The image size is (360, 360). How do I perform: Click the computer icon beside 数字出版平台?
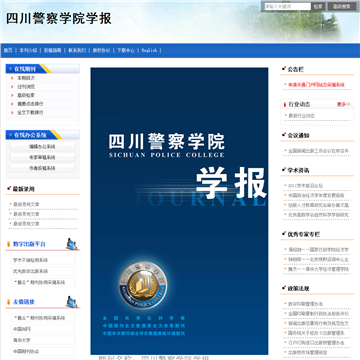pos(71,244)
